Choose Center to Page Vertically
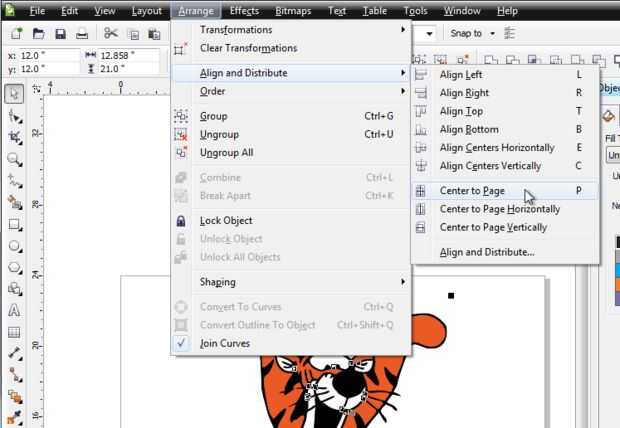This screenshot has height=428, width=620. click(x=505, y=227)
